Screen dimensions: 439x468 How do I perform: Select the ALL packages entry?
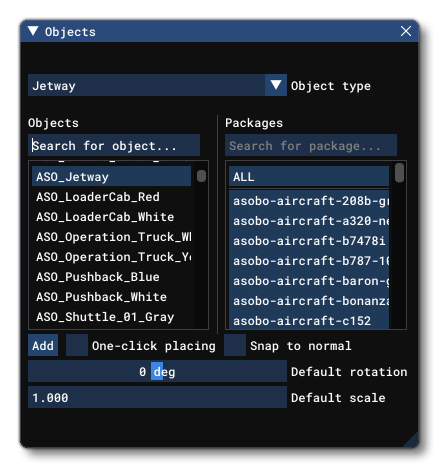(309, 176)
